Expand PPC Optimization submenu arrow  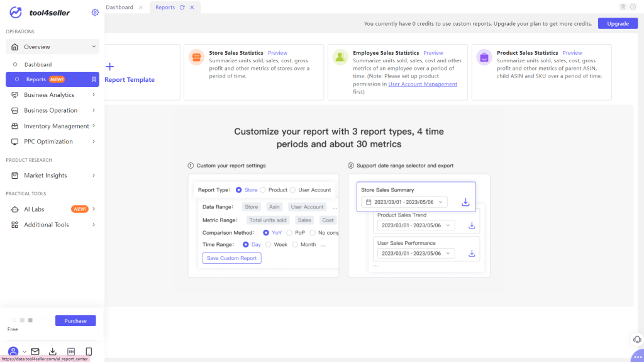(94, 142)
